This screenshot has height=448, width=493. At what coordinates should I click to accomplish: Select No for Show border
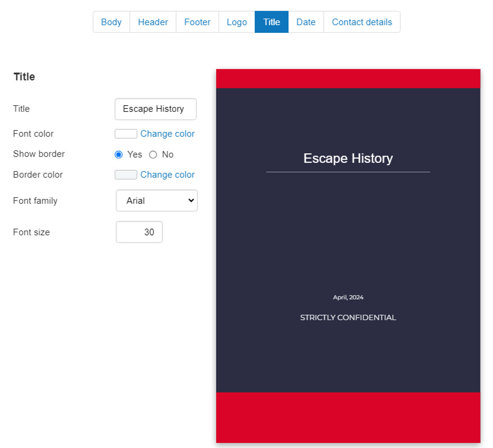click(x=153, y=155)
